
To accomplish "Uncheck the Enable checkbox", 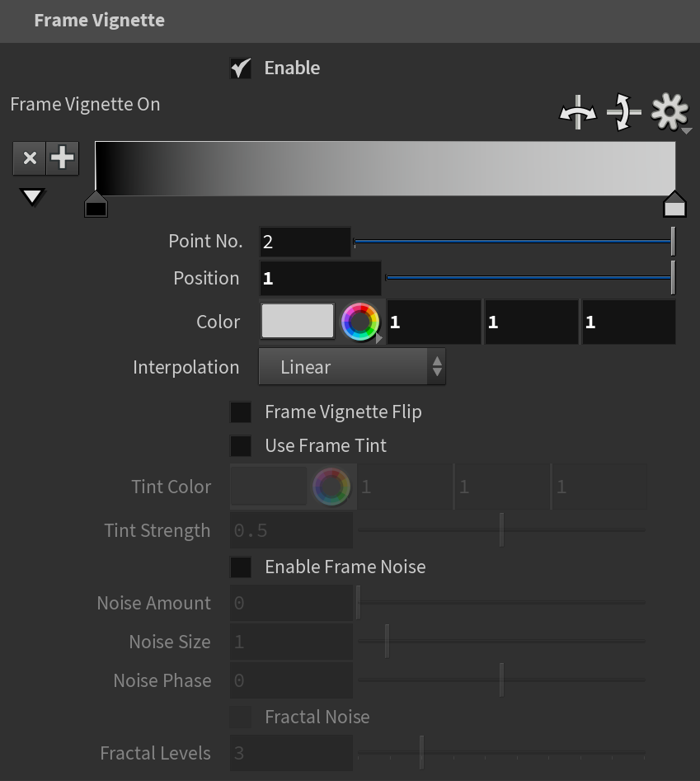I will (x=241, y=68).
